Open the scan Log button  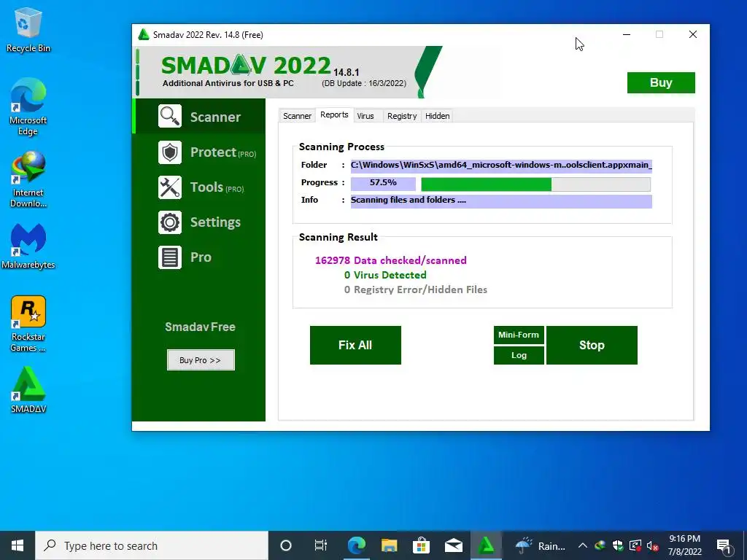point(519,355)
